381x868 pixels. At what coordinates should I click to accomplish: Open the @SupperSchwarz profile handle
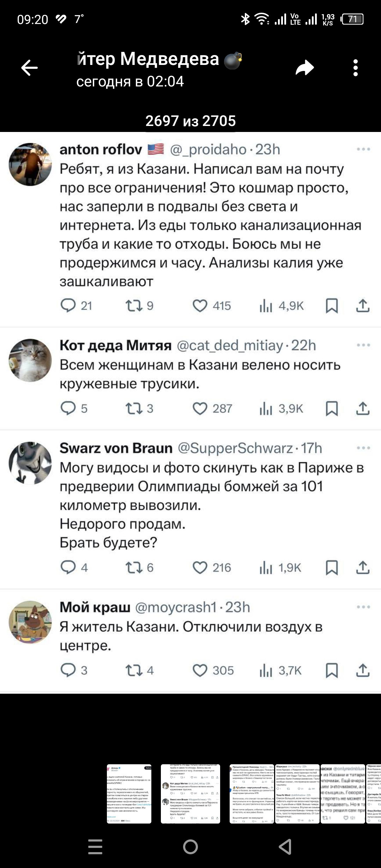[235, 448]
